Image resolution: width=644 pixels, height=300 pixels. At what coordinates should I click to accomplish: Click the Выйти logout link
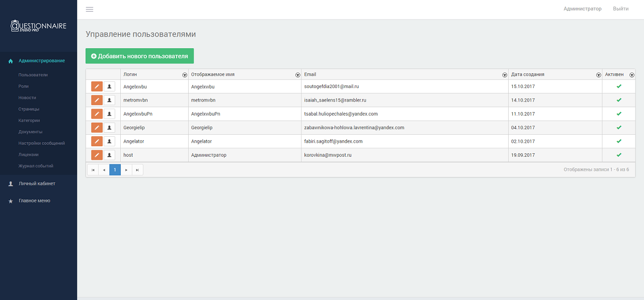[620, 9]
